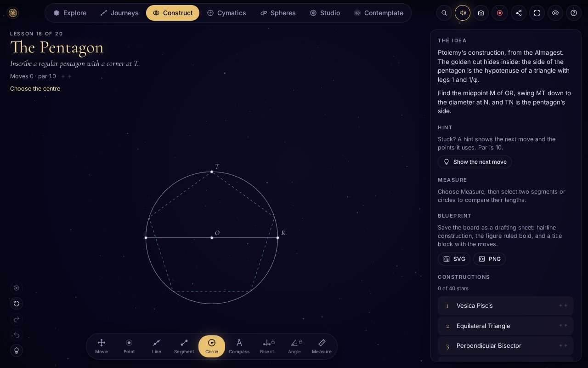This screenshot has height=368, width=588.
Task: Click the Show the next move button
Action: tap(475, 162)
